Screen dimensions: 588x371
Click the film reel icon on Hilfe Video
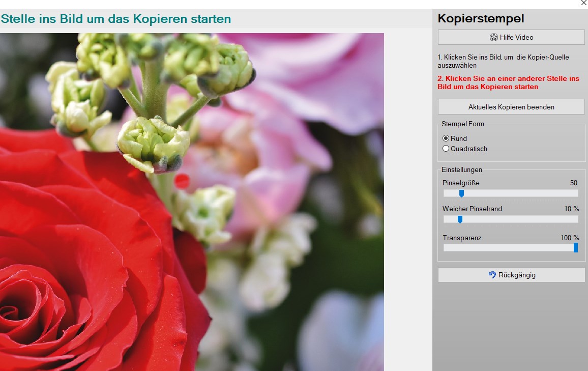click(x=493, y=37)
